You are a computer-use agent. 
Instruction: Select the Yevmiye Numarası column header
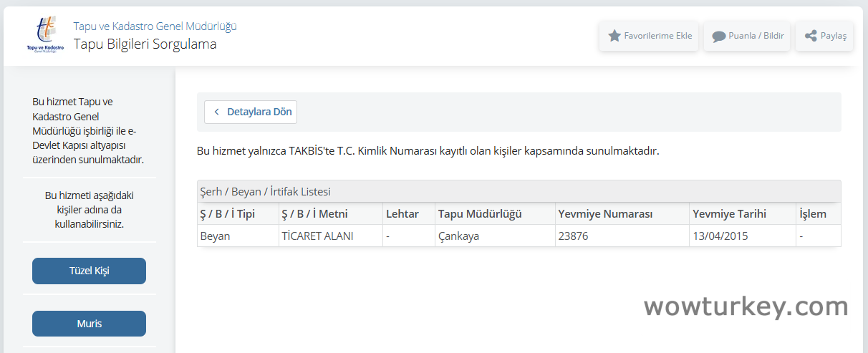(605, 214)
